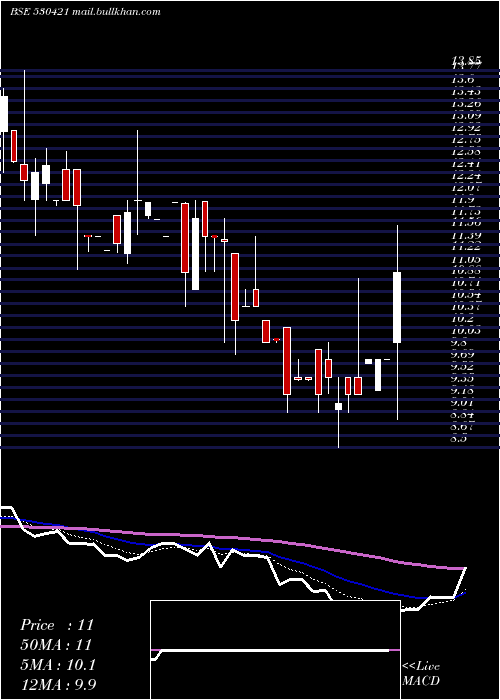Click inside the MACD indicator box
The height and width of the screenshot is (700, 500).
(275, 650)
